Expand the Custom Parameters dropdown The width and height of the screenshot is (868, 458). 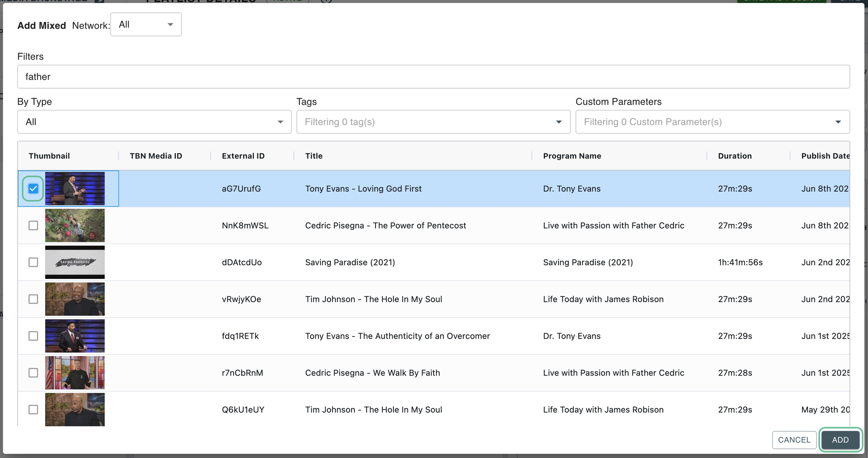point(712,122)
